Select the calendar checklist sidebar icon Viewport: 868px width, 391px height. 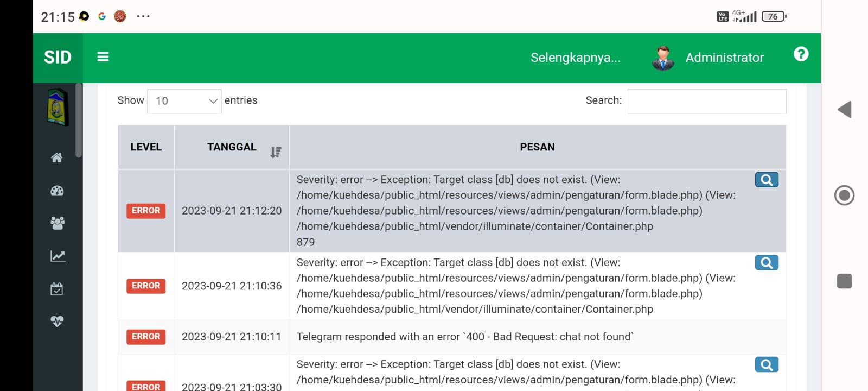57,288
